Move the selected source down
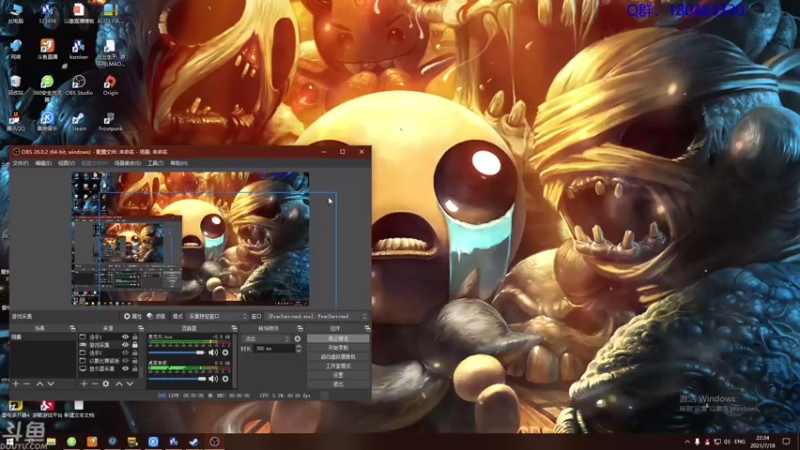The image size is (800, 450). 130,384
